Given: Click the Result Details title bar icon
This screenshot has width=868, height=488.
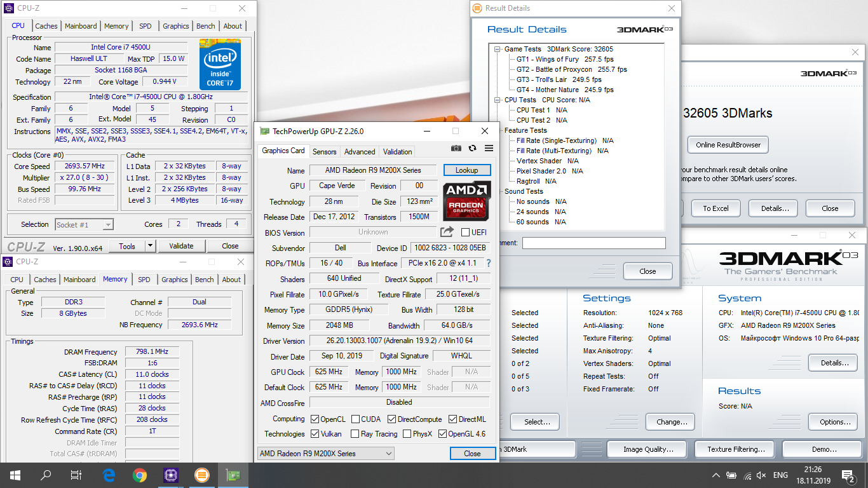Looking at the screenshot, I should click(477, 8).
